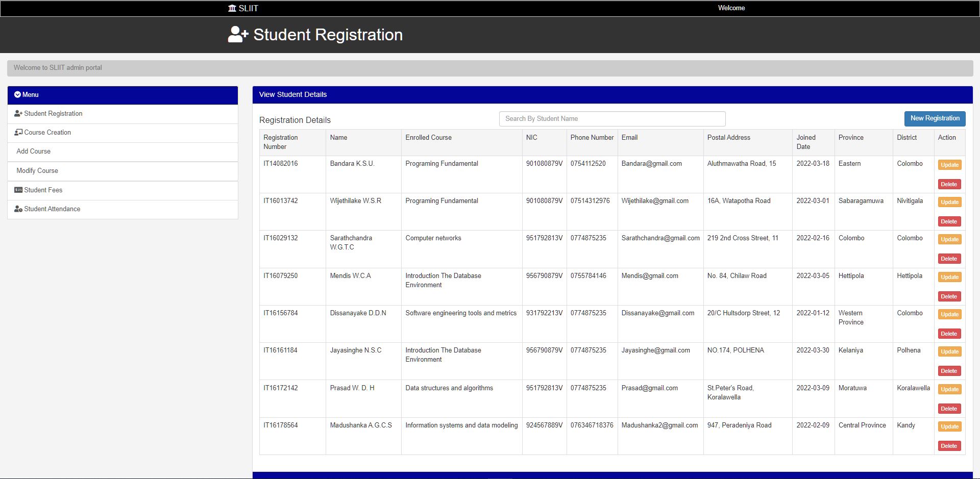Click the New Registration button
The width and height of the screenshot is (980, 479).
pos(935,118)
